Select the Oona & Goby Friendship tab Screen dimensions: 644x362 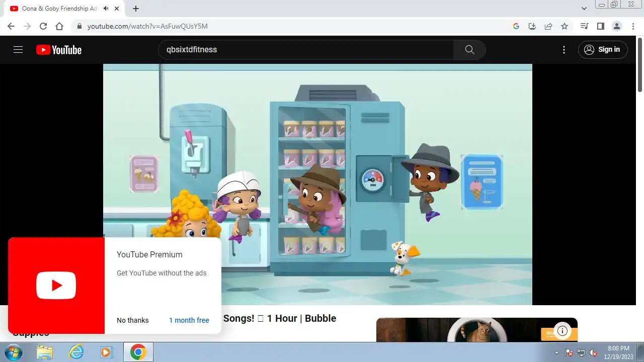pyautogui.click(x=59, y=9)
